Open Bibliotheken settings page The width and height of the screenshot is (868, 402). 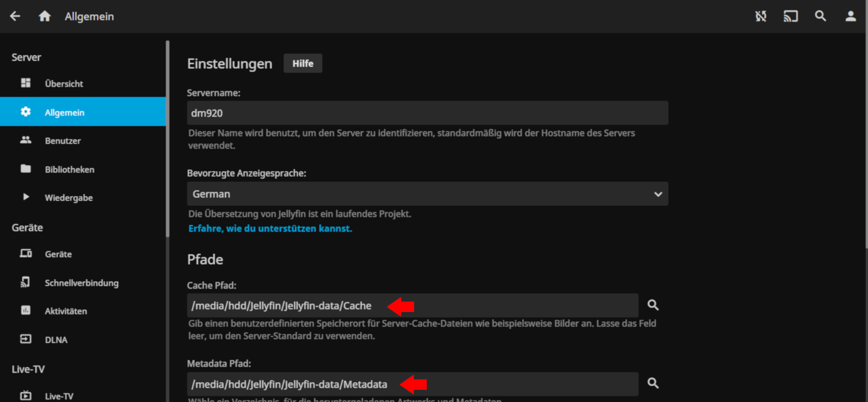(70, 170)
